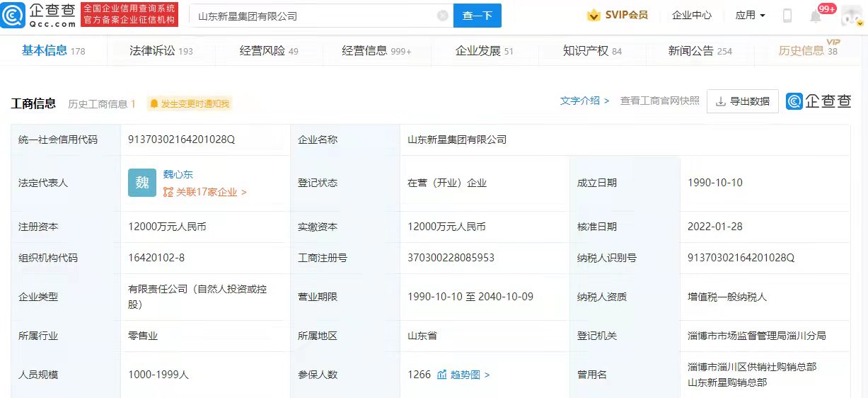The image size is (868, 398).
Task: Click approval date 2022-01-28
Action: [x=715, y=227]
